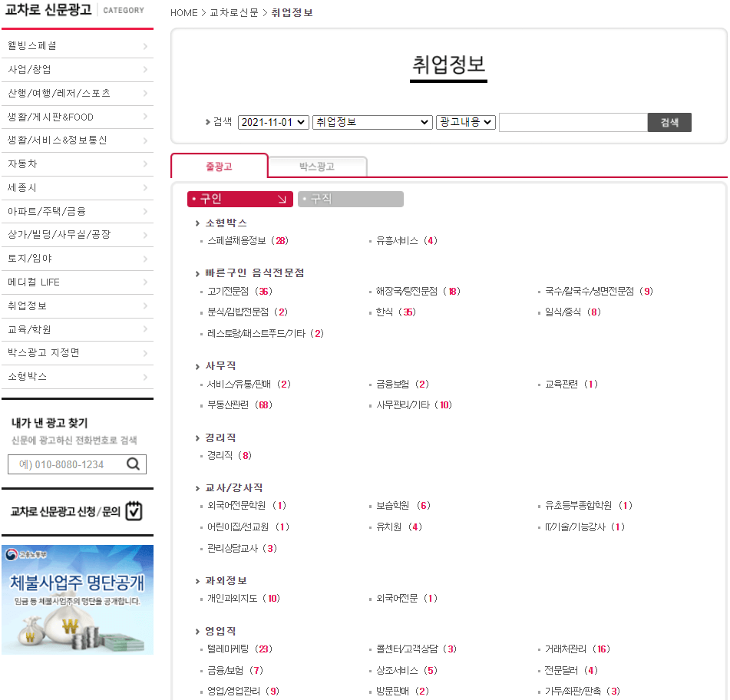
Task: Click the phone number search input field
Action: point(65,464)
